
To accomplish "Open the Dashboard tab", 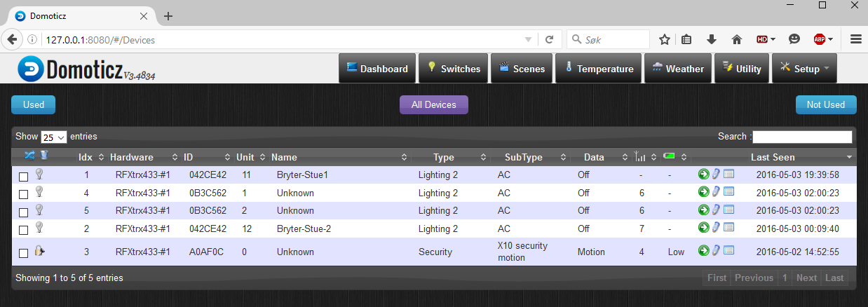I will tap(377, 69).
